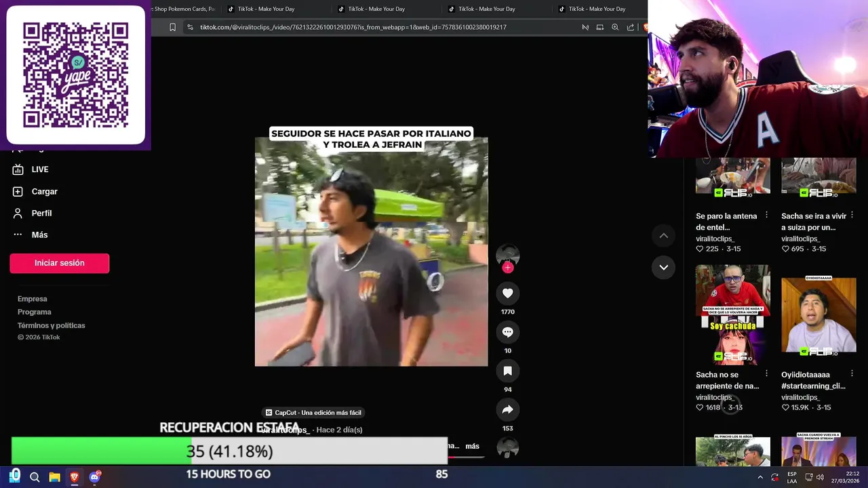
Task: Click the picture-in-picture icon in the address bar
Action: point(600,27)
